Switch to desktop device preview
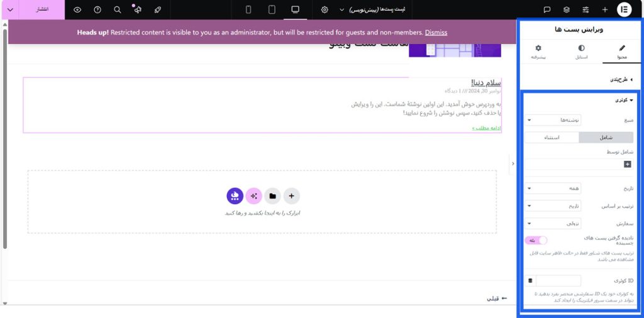This screenshot has width=644, height=318. (296, 9)
